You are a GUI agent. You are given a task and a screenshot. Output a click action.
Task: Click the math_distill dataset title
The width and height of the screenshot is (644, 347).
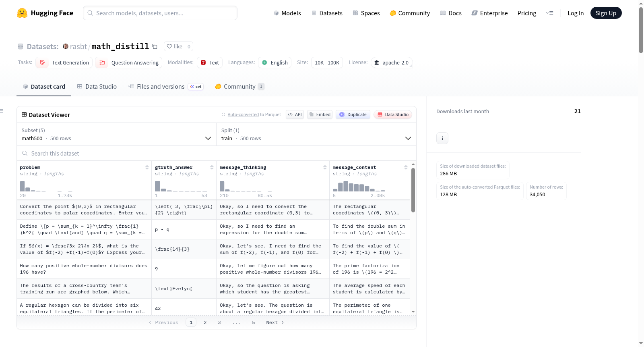(120, 46)
